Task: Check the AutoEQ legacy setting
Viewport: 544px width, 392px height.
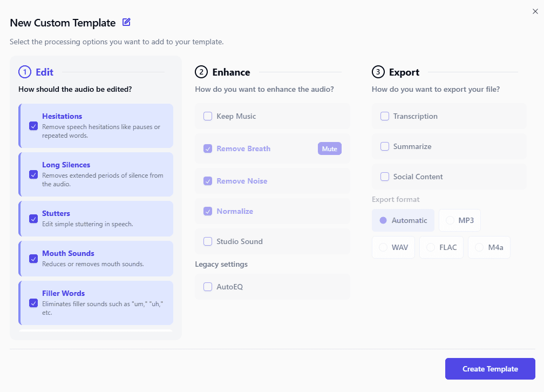Action: [208, 287]
